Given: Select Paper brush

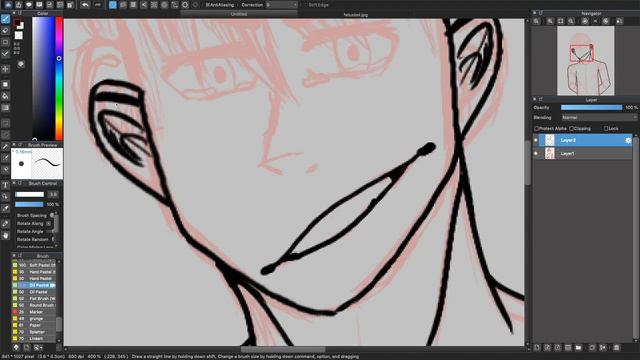Looking at the screenshot, I should [34, 325].
